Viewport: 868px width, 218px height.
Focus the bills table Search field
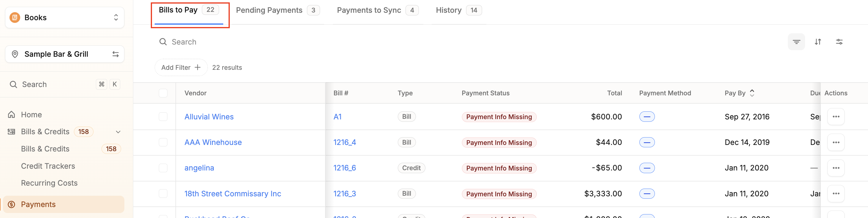coord(184,42)
